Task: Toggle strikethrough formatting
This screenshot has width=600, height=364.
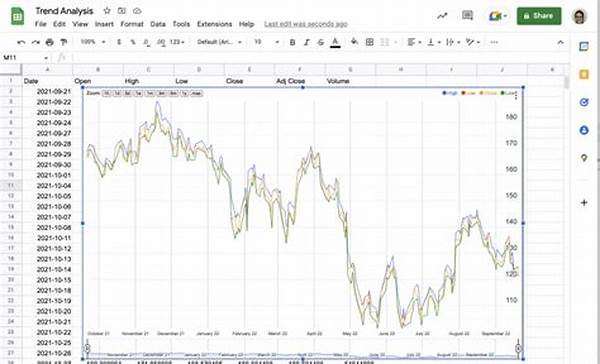Action: tap(321, 42)
